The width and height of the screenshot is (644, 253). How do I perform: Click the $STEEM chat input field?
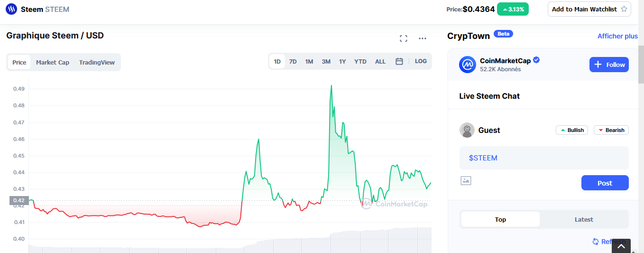544,158
